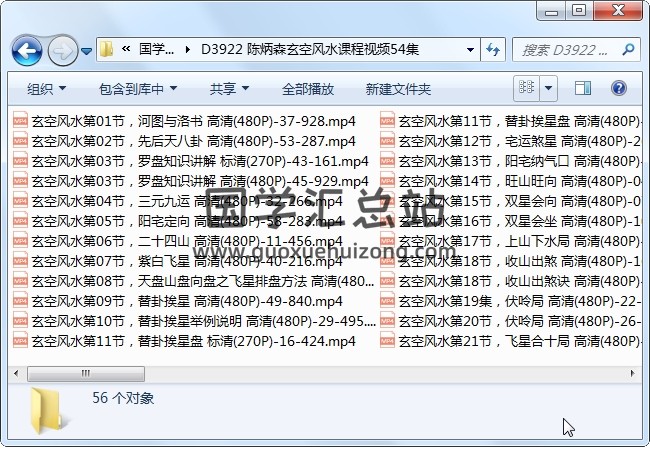The image size is (650, 450).
Task: Select file 玄空风水第13节，阳宅纳气口
Action: coord(510,161)
